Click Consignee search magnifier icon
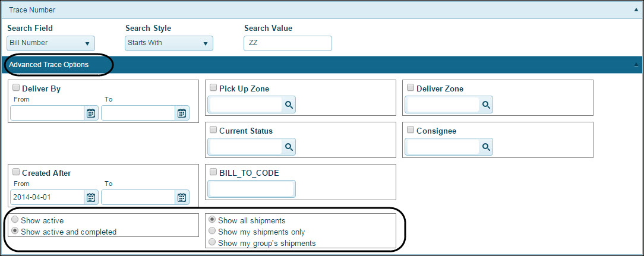The height and width of the screenshot is (256, 644). point(486,147)
